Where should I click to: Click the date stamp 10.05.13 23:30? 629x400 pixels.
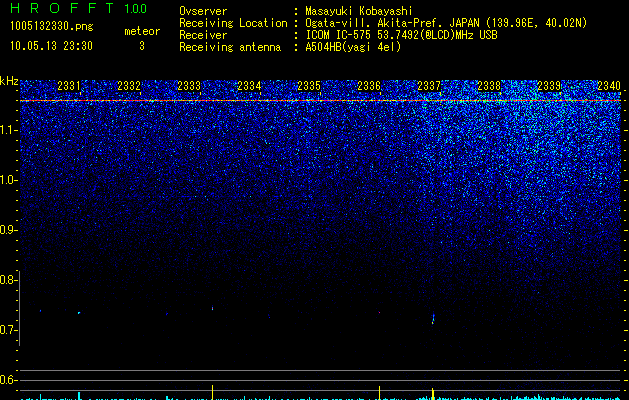coord(51,46)
